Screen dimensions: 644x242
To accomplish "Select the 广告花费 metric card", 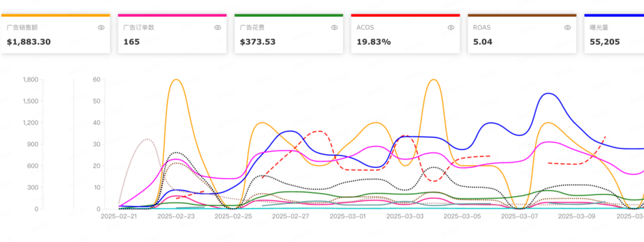I will point(289,33).
